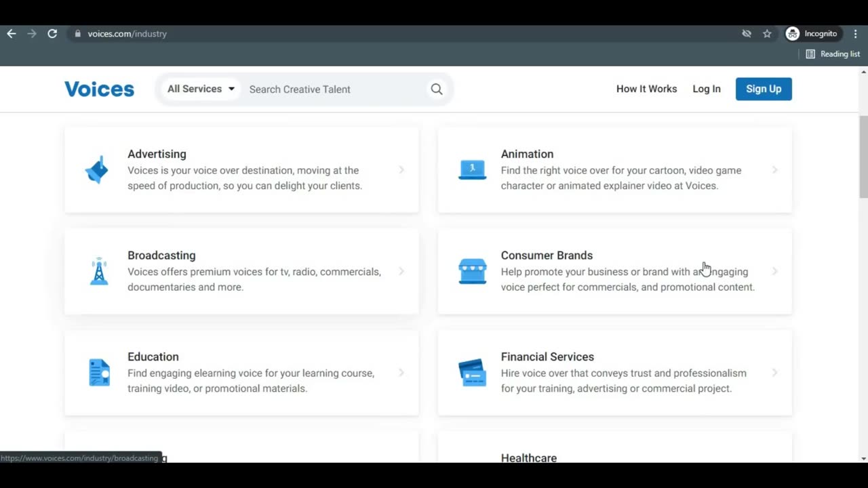
Task: Click the Broadcasting tower icon
Action: [99, 271]
